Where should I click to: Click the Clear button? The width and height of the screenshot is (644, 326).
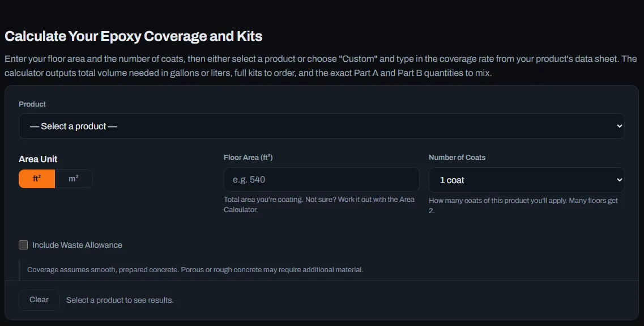pyautogui.click(x=39, y=300)
